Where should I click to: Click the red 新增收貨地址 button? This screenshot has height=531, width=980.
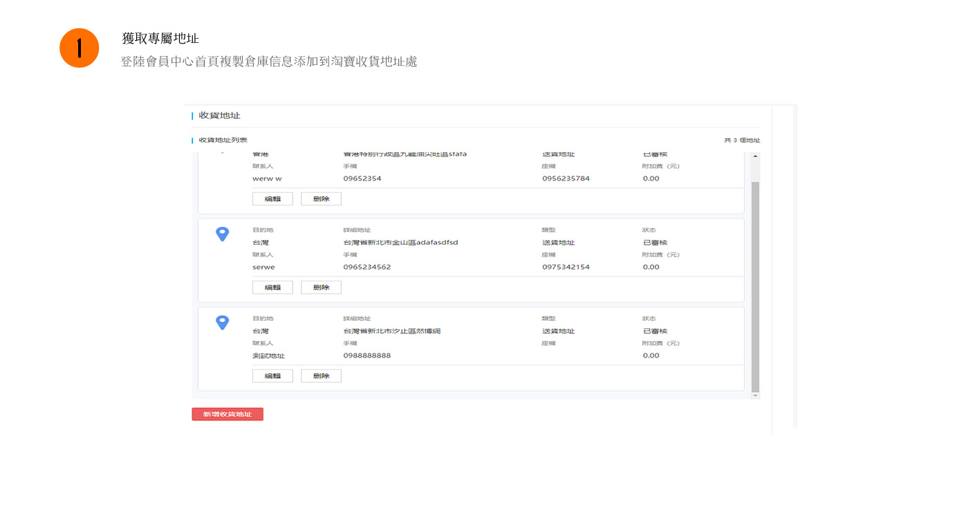(x=228, y=414)
